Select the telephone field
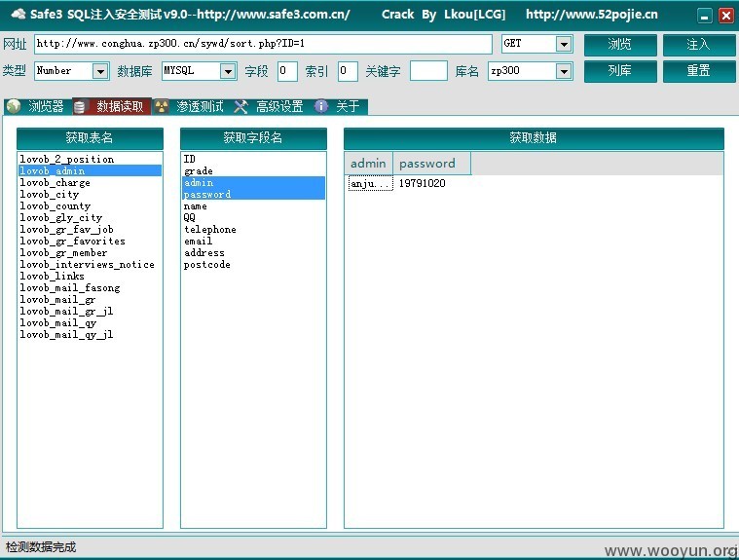 [253, 229]
